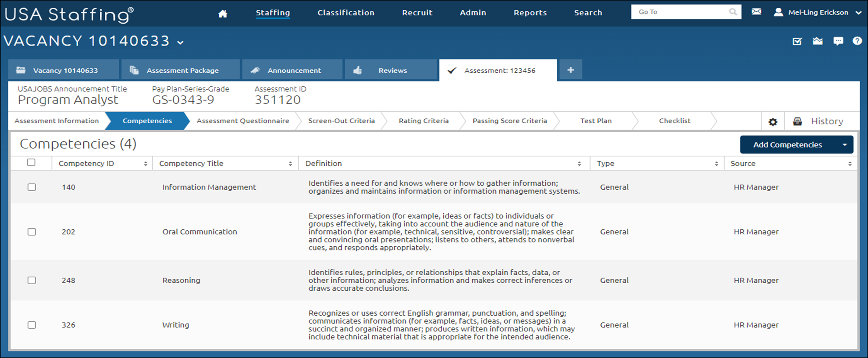Open the notes speech bubble icon
The image size is (868, 358).
[838, 41]
